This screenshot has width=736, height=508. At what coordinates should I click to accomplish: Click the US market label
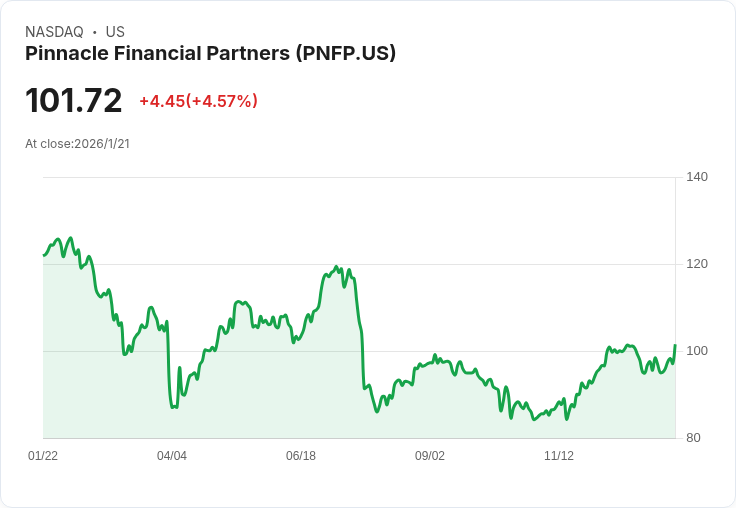pos(115,32)
